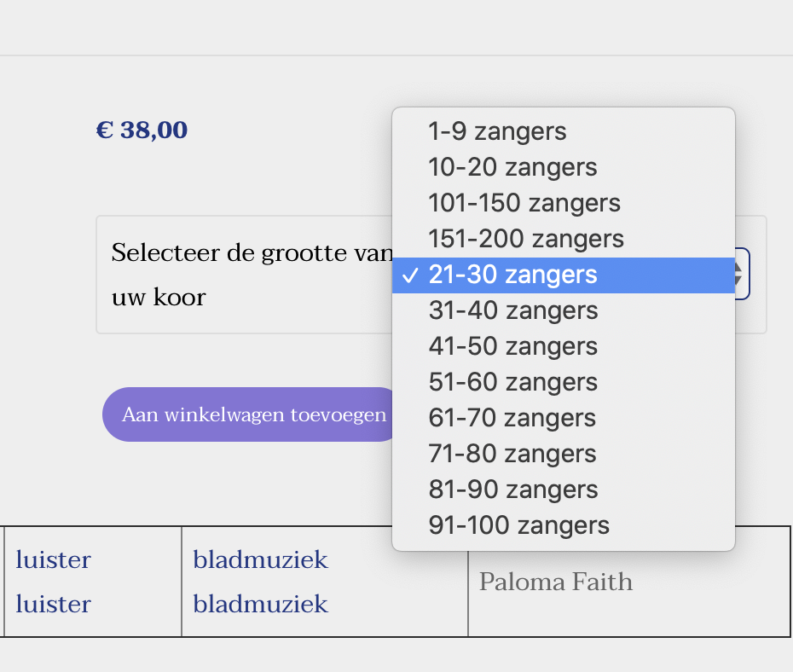Select 151-200 zangers choir size
Viewport: 793px width, 672px height.
coord(526,239)
